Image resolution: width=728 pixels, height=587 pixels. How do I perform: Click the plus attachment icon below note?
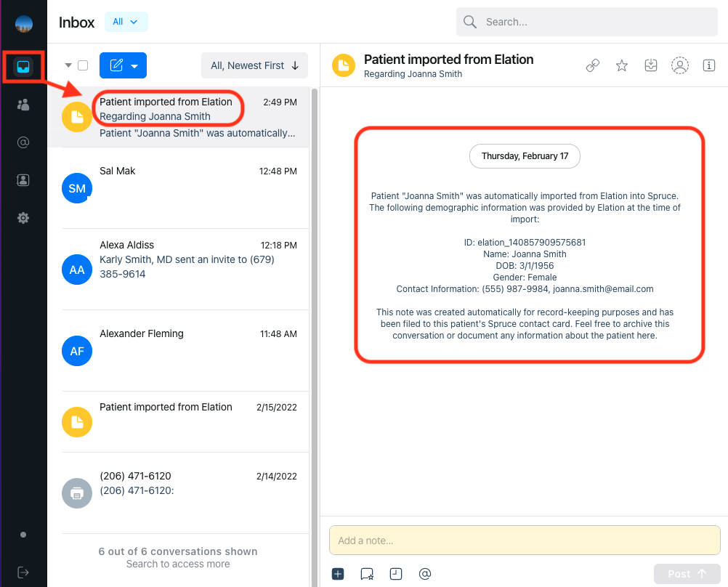tap(338, 574)
